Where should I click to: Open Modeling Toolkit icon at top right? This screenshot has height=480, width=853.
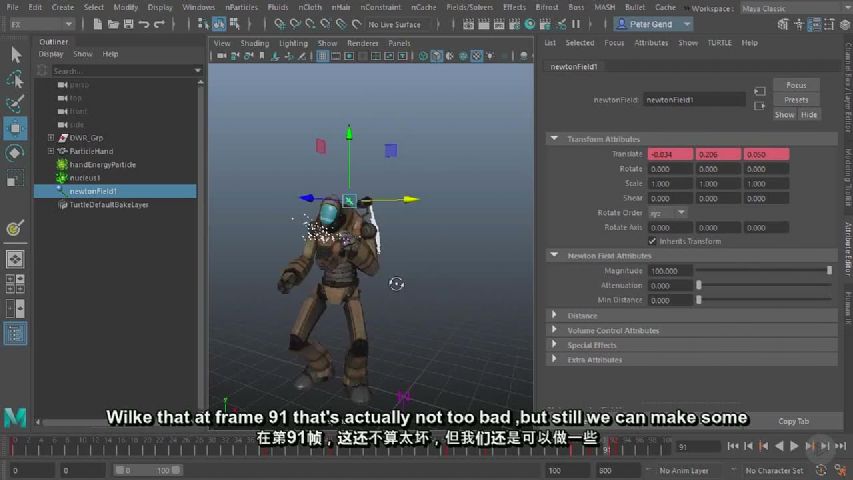(783, 24)
